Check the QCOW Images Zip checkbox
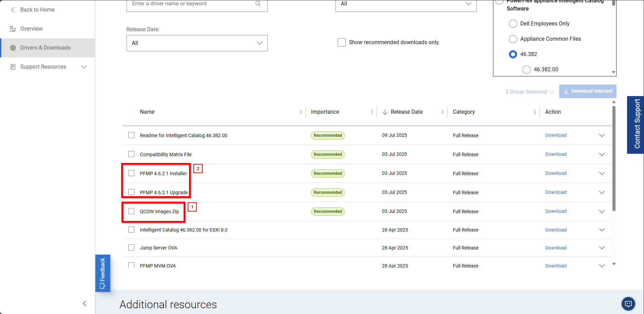The height and width of the screenshot is (314, 644). (x=131, y=211)
